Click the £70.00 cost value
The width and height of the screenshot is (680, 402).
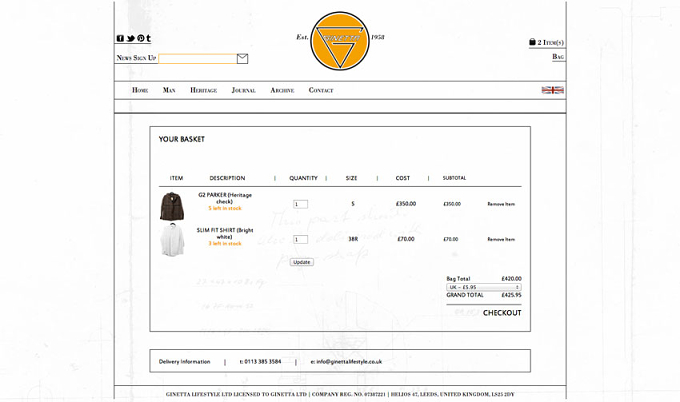406,239
